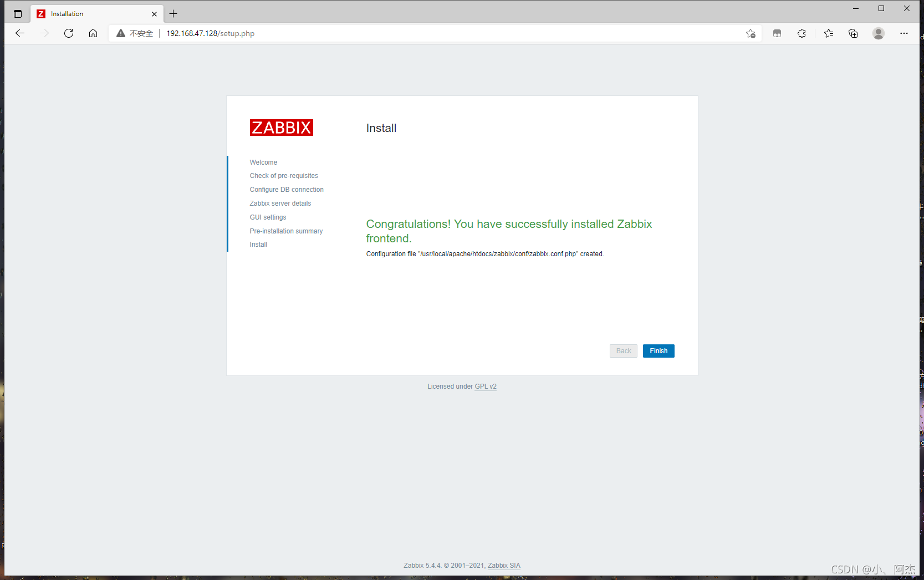Click the browser back arrow
924x580 pixels.
[20, 33]
